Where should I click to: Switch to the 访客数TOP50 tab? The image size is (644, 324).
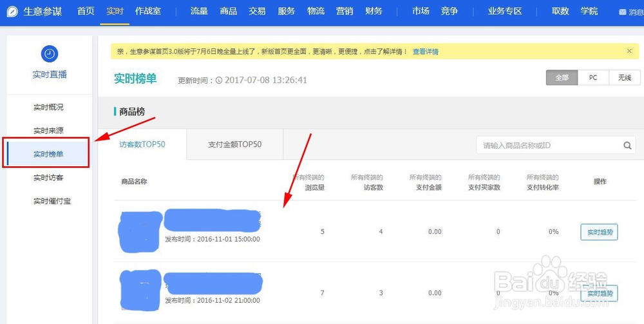pyautogui.click(x=142, y=144)
